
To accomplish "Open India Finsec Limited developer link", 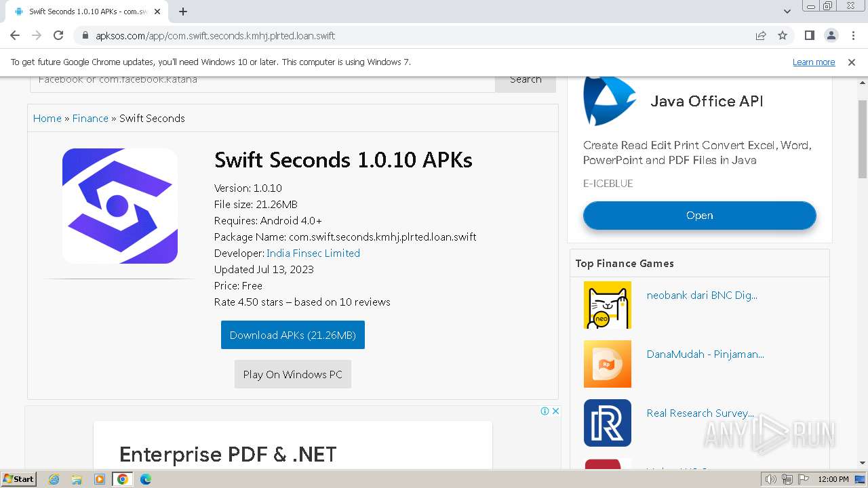I will [x=313, y=253].
